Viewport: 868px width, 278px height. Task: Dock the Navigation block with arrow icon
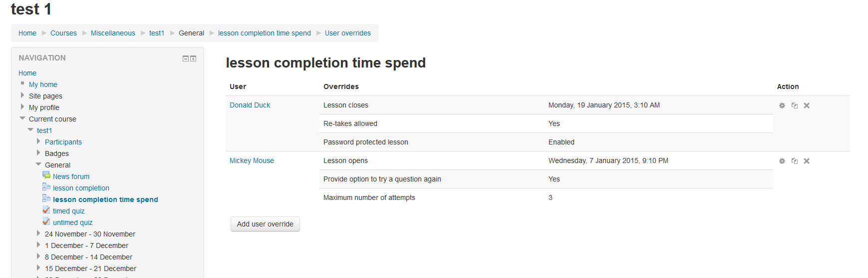(193, 58)
